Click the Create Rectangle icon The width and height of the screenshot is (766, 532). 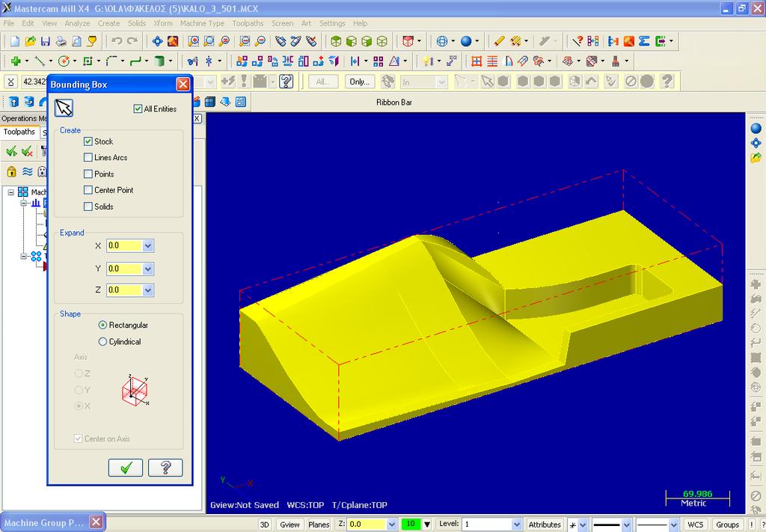tap(88, 61)
